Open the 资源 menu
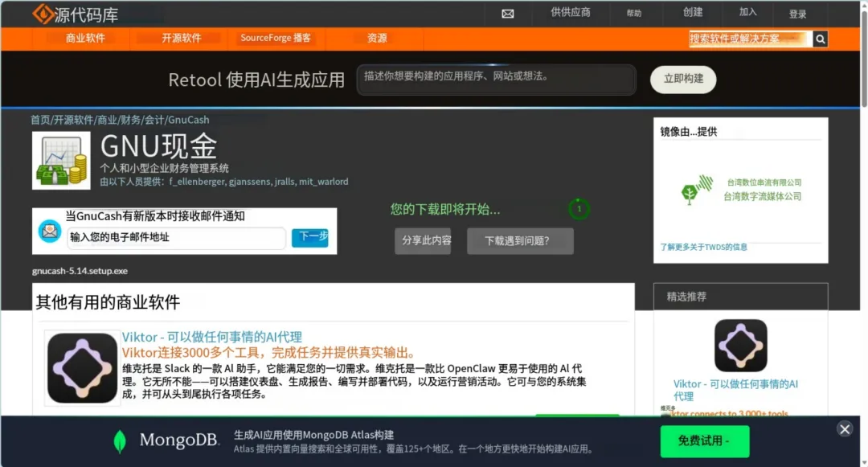The image size is (868, 467). [377, 38]
